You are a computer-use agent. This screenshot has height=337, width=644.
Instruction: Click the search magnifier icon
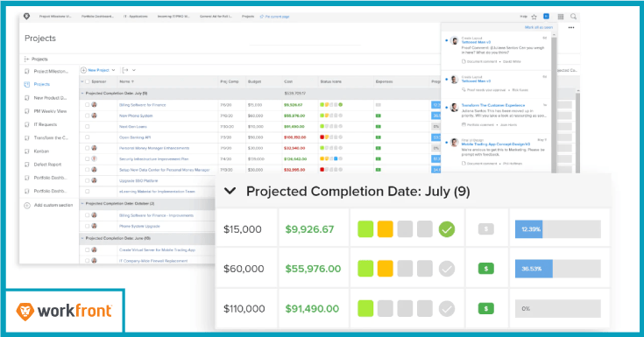[573, 17]
